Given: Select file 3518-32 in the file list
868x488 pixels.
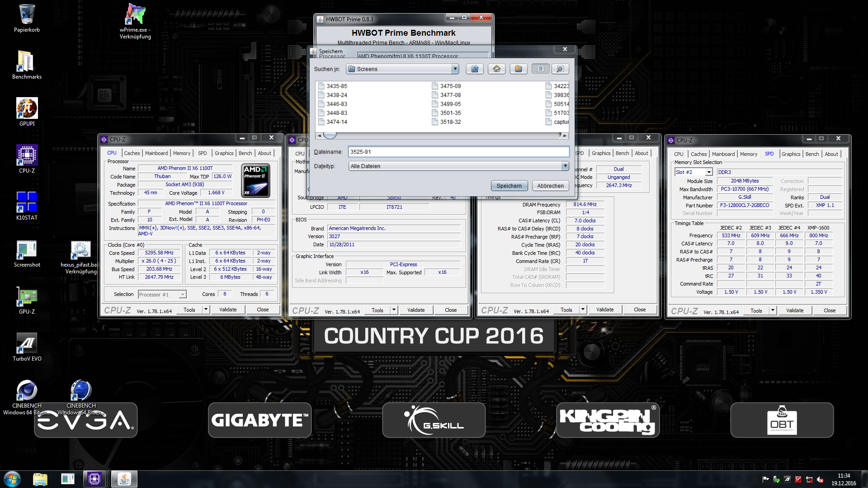Looking at the screenshot, I should point(446,122).
